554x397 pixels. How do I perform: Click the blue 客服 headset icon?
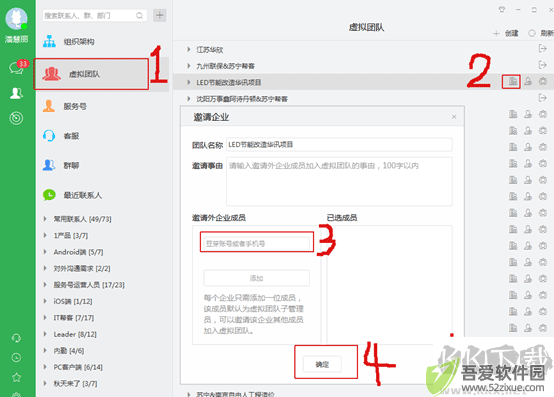(x=49, y=136)
